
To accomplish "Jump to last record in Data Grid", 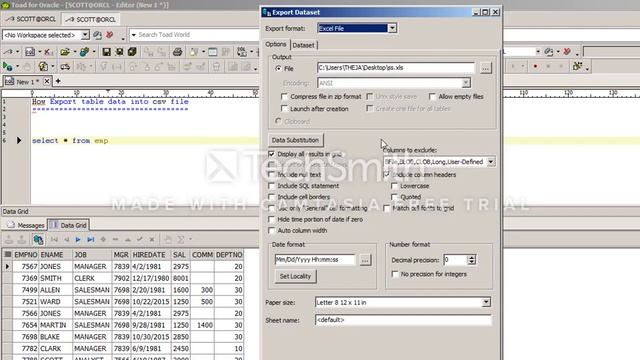I will [x=91, y=240].
